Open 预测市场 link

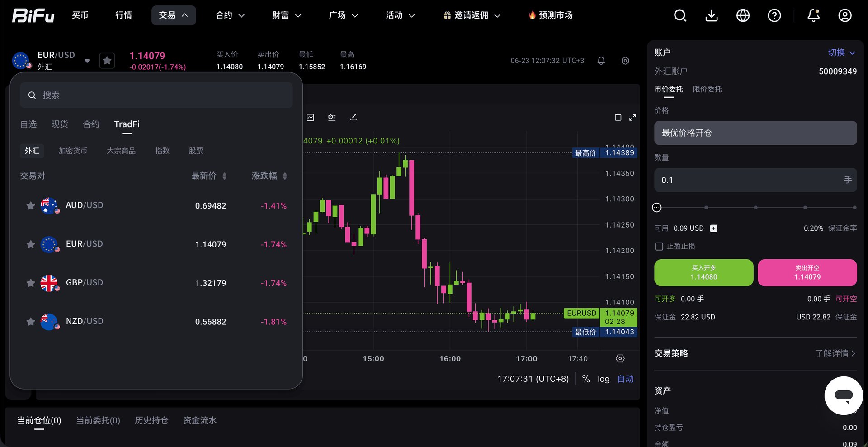click(x=550, y=15)
